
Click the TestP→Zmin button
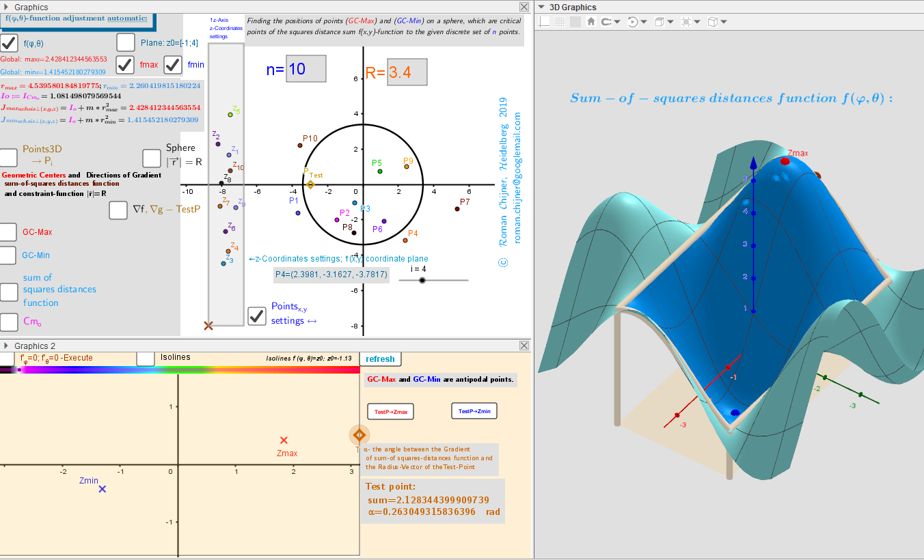474,411
